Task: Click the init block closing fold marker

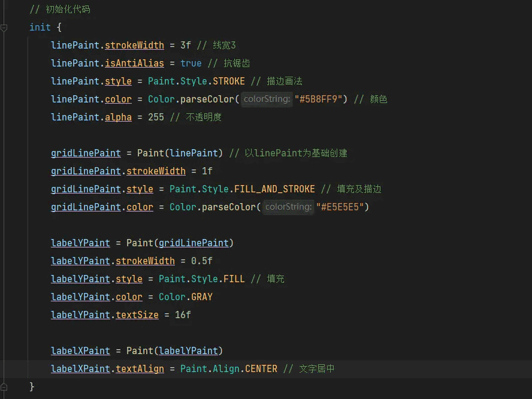Action: [x=4, y=387]
